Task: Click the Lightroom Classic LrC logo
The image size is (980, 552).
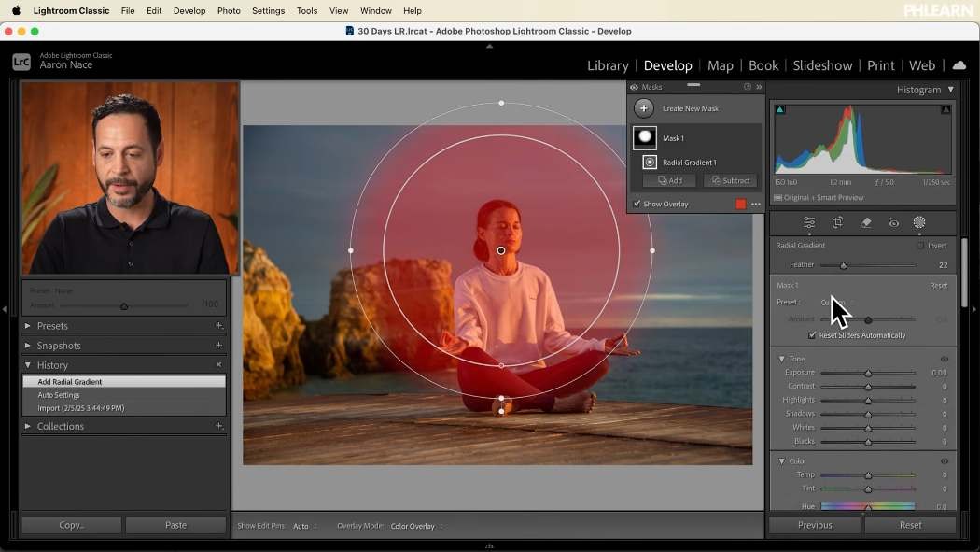Action: [21, 62]
